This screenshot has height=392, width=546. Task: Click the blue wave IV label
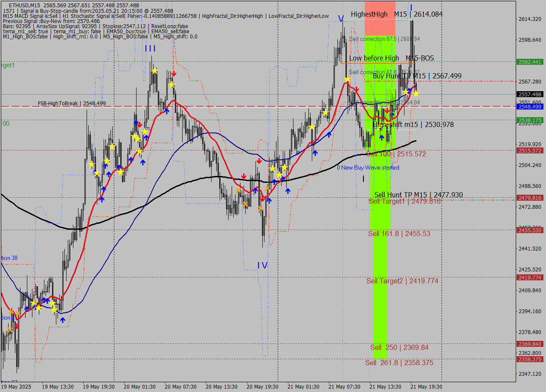click(x=262, y=265)
